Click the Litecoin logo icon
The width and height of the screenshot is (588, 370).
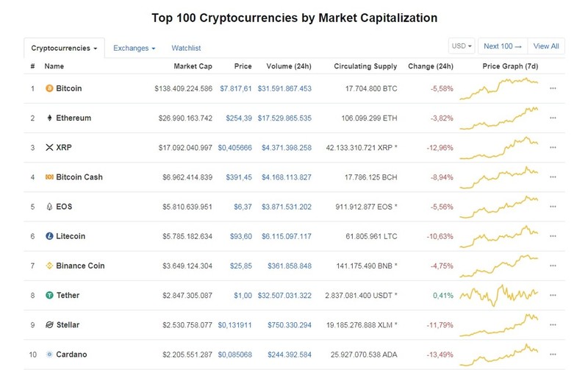(49, 236)
